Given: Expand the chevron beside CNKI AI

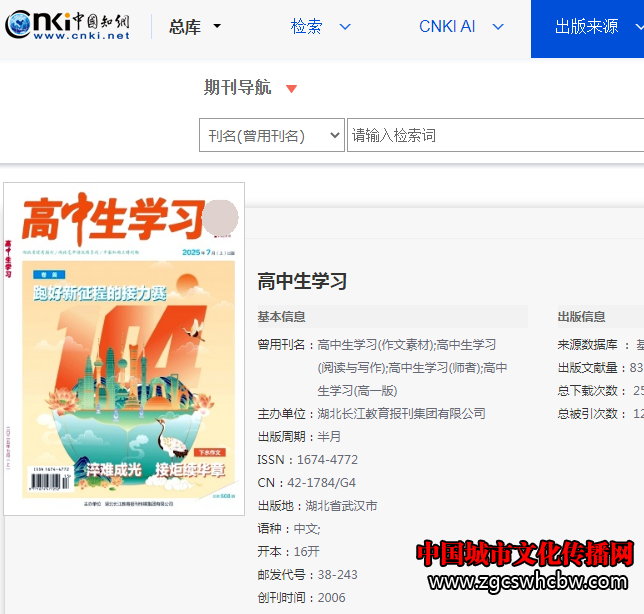Looking at the screenshot, I should pyautogui.click(x=501, y=27).
